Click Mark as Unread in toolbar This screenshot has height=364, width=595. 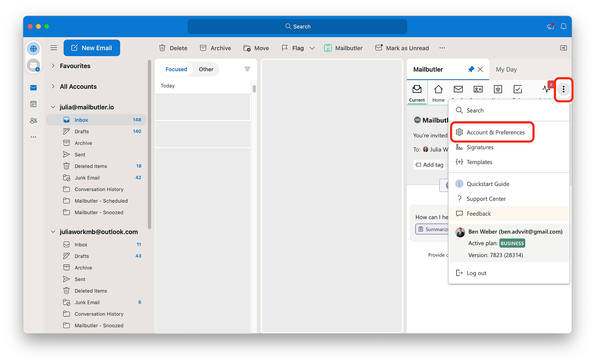click(402, 48)
